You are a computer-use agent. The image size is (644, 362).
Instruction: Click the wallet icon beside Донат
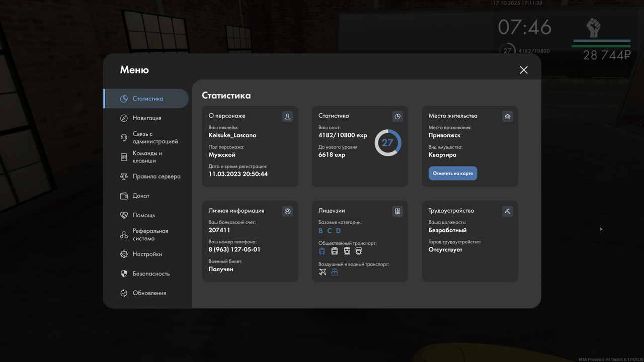tap(124, 196)
